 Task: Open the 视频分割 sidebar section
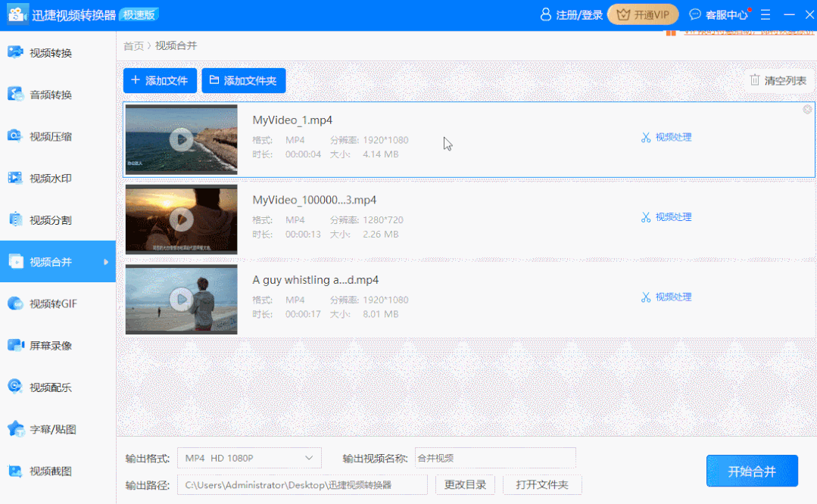[58, 219]
